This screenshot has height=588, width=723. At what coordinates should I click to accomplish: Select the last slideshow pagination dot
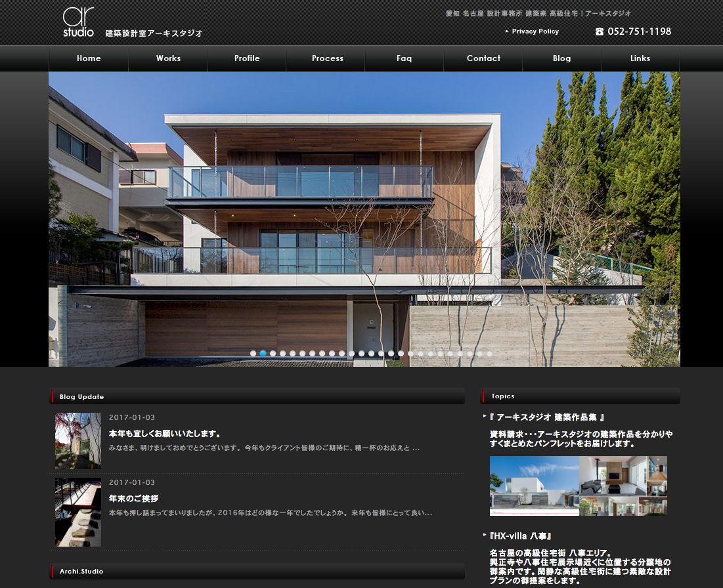point(489,354)
